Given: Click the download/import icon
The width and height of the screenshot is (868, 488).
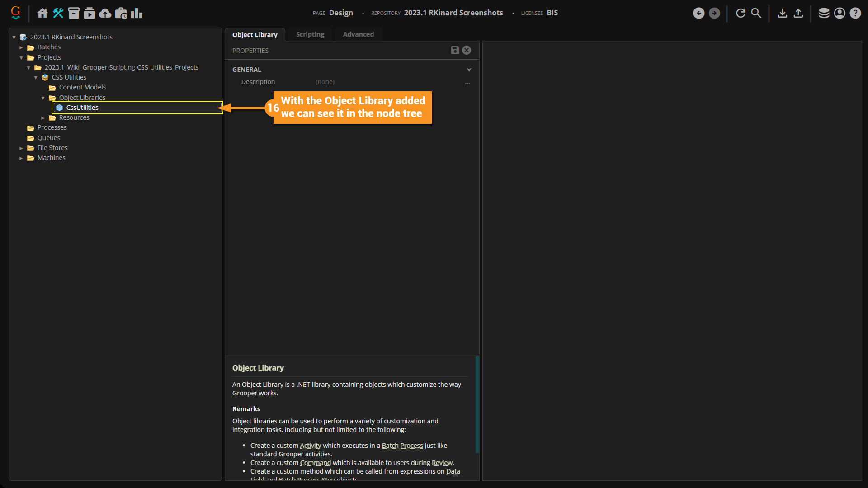Looking at the screenshot, I should tap(783, 13).
